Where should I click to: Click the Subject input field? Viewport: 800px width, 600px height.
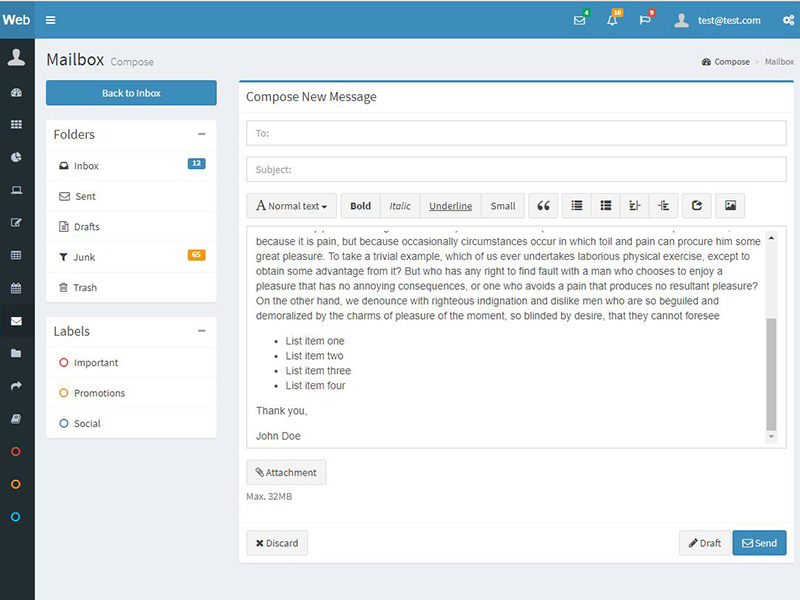point(516,170)
